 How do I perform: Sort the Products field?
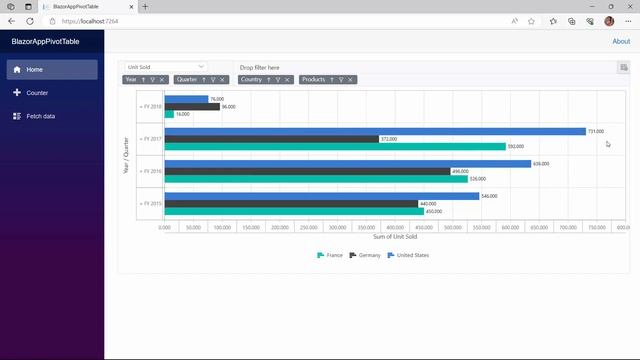click(x=332, y=80)
